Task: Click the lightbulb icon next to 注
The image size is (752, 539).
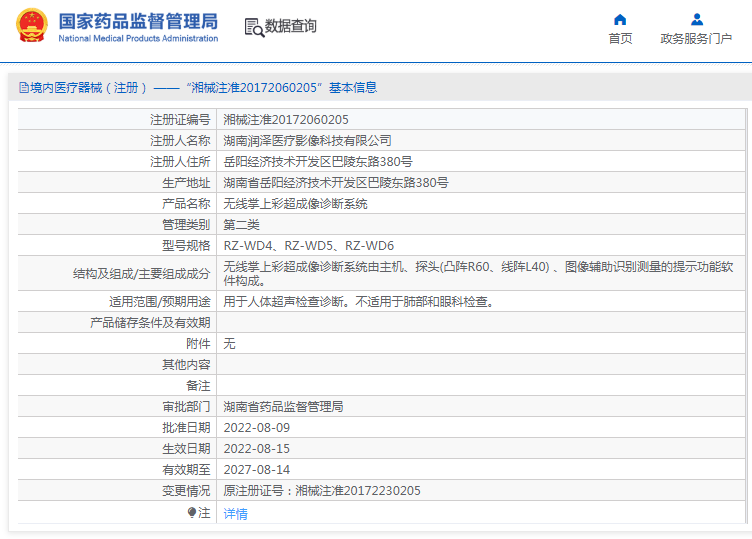Action: point(192,513)
